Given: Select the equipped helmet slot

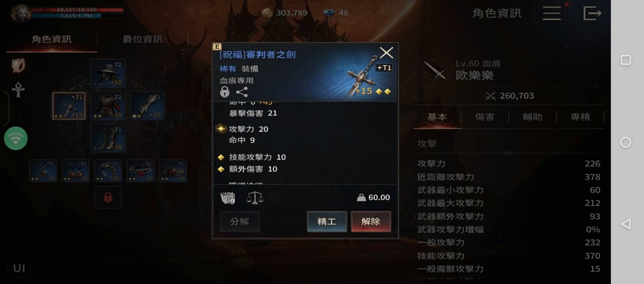Looking at the screenshot, I should 108,73.
